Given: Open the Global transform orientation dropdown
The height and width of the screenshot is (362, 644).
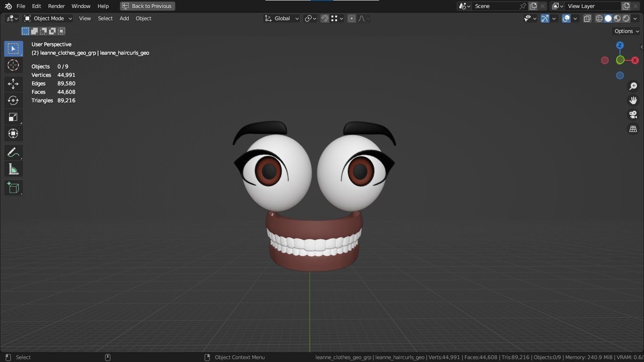Looking at the screenshot, I should [x=281, y=18].
